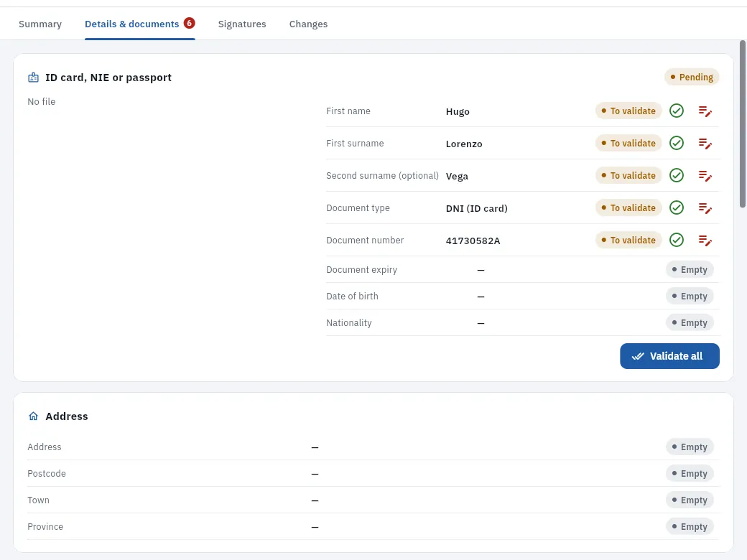
Task: Click the name value Hugo
Action: click(458, 111)
